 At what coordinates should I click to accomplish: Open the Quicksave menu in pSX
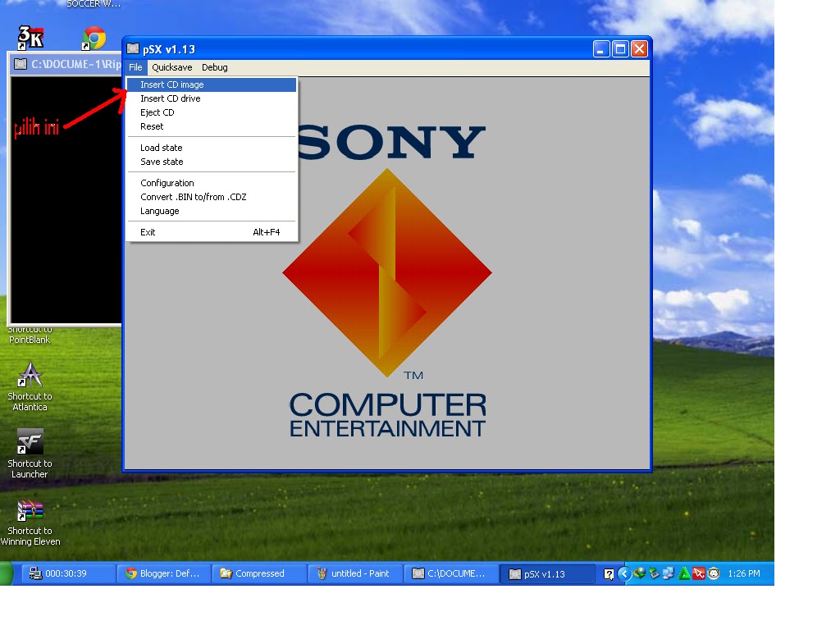click(x=171, y=67)
